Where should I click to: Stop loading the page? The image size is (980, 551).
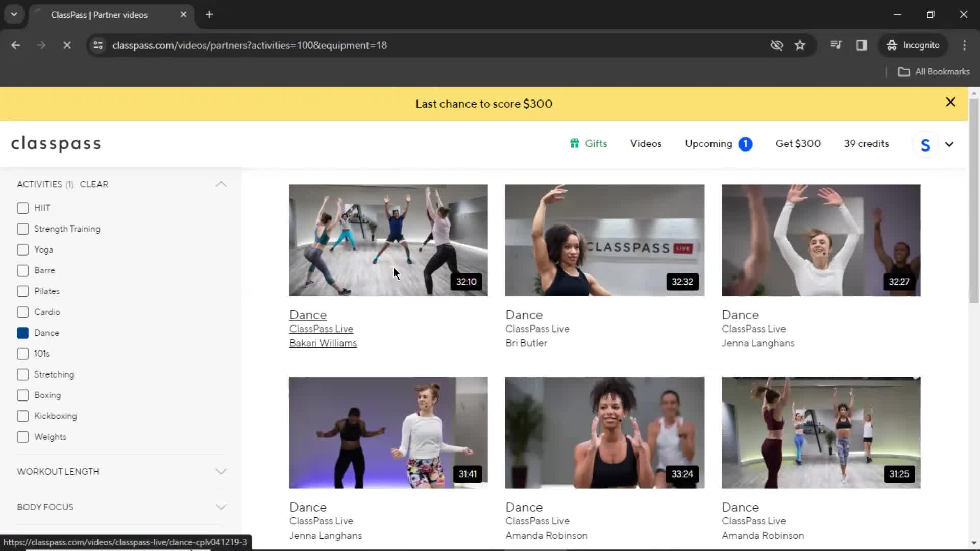pos(67,45)
